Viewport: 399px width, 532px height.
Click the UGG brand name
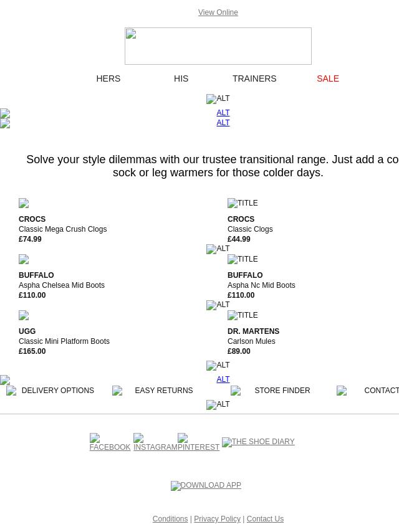tap(27, 331)
